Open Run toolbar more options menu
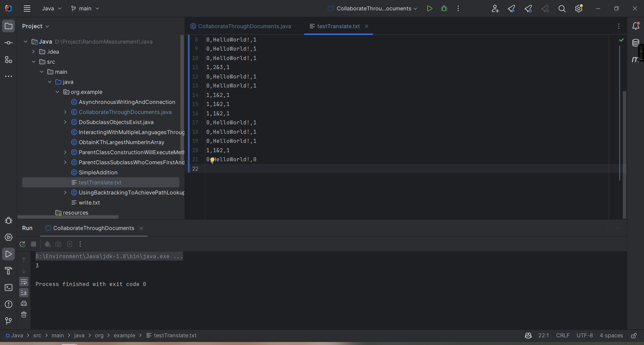The width and height of the screenshot is (644, 345). point(80,244)
